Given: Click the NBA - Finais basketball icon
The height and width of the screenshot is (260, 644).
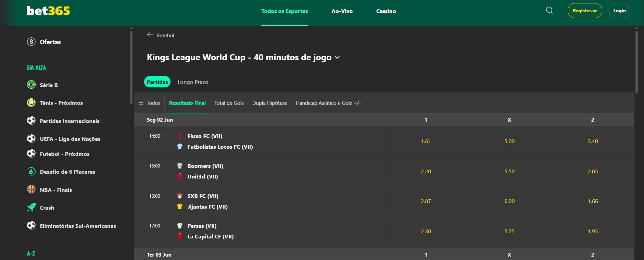Looking at the screenshot, I should pyautogui.click(x=31, y=189).
